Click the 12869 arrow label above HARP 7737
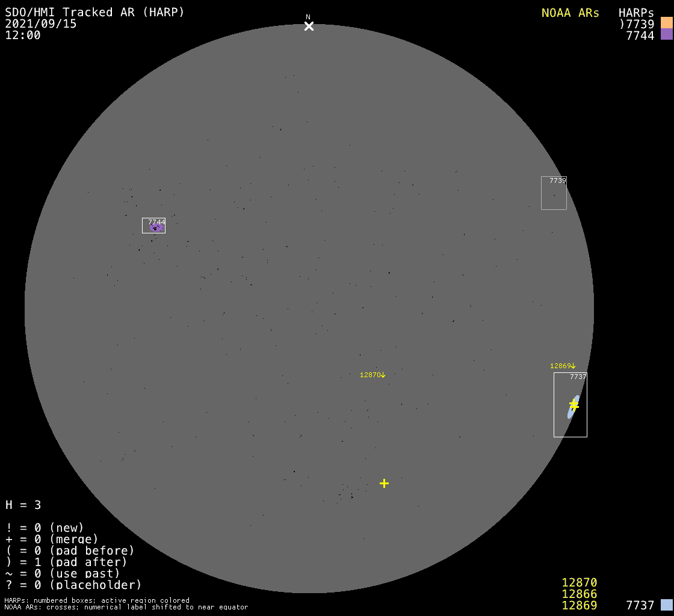The width and height of the screenshot is (674, 616). (563, 366)
